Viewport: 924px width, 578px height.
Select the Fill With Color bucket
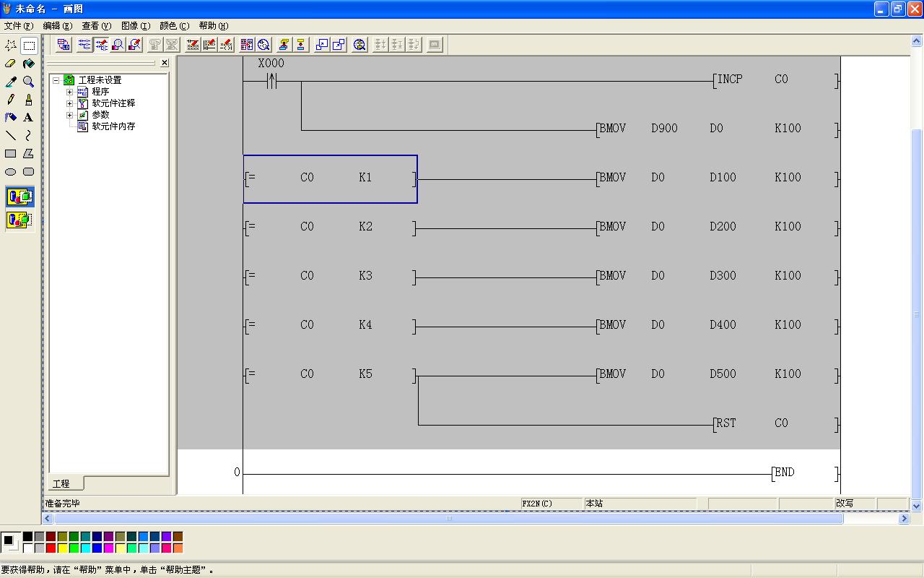click(x=28, y=64)
